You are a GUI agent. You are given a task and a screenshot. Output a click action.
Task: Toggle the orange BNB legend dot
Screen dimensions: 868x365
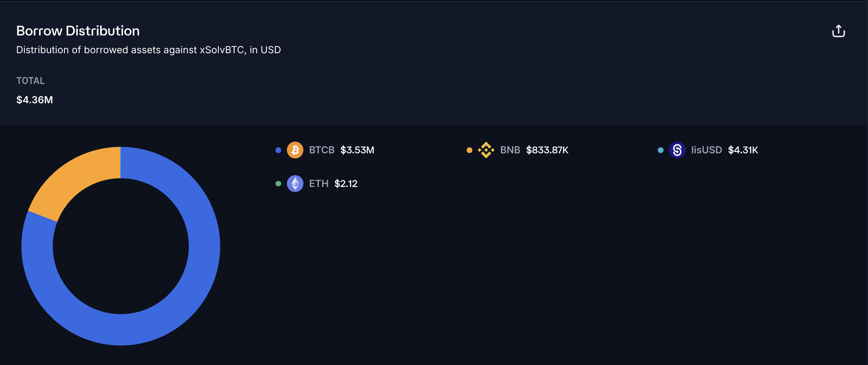point(470,150)
